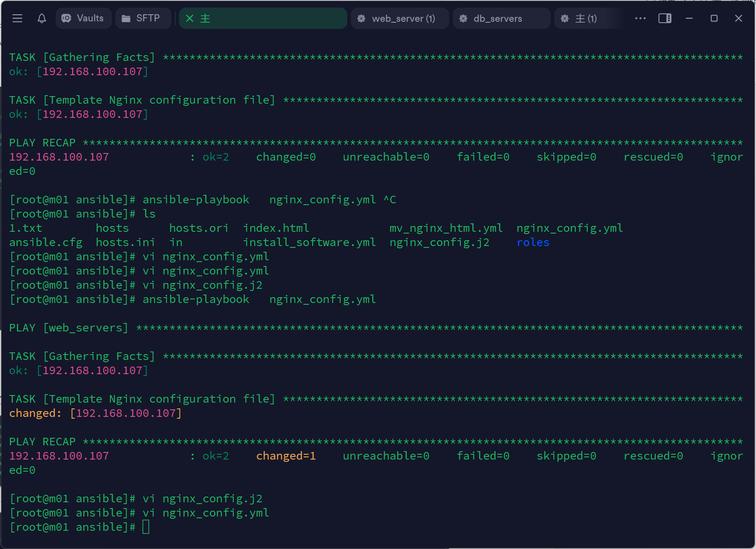Click the '[root@m01 ansible]# ls' command line
Screen dimensions: 756x549
[x=83, y=214]
